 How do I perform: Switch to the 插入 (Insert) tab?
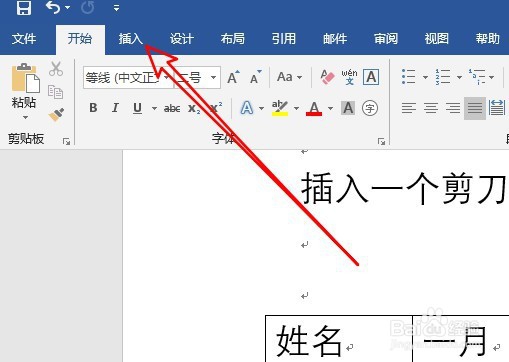(x=131, y=39)
